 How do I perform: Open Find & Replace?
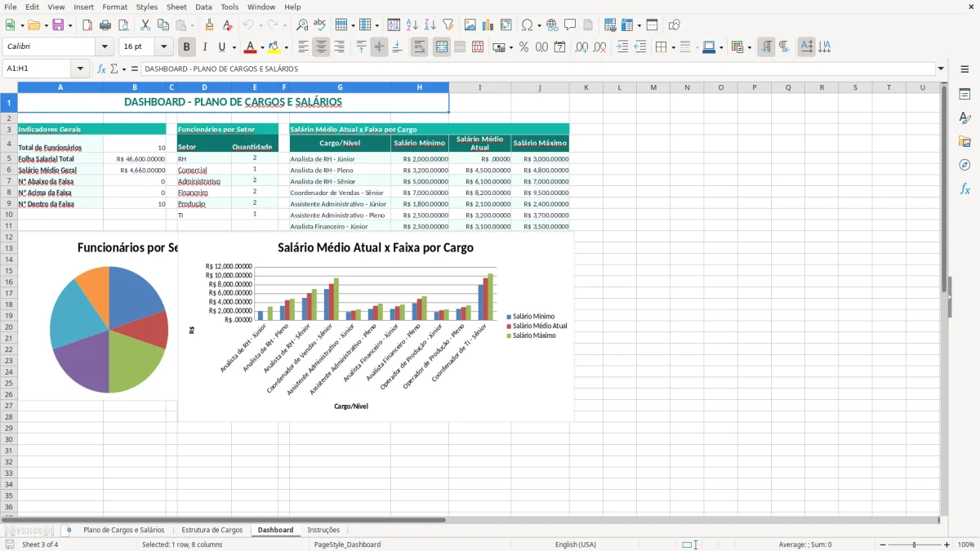click(x=302, y=25)
